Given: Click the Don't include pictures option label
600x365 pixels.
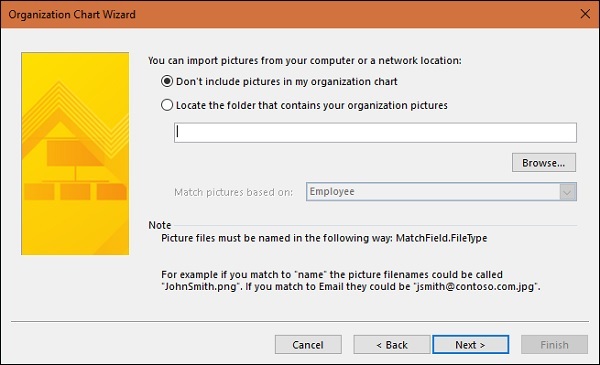Looking at the screenshot, I should [x=287, y=81].
